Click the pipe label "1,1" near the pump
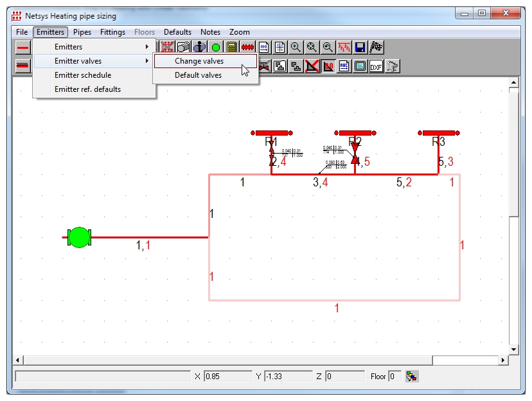Image resolution: width=532 pixels, height=401 pixels. [x=143, y=245]
